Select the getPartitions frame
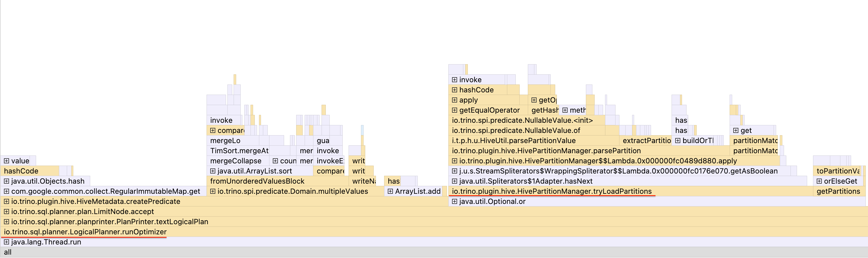This screenshot has height=258, width=868. [x=838, y=191]
